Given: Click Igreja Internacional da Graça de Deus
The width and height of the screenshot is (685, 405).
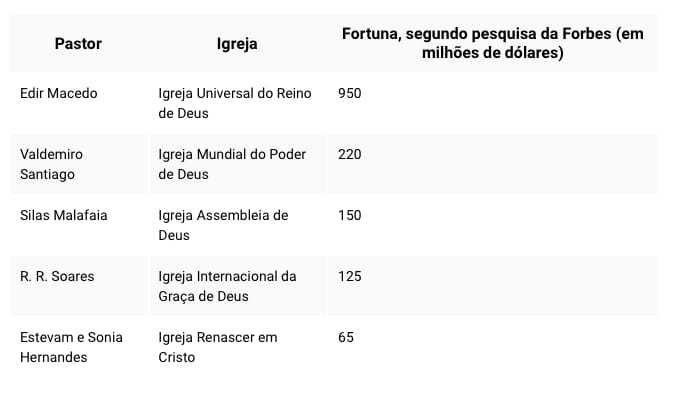Looking at the screenshot, I should pyautogui.click(x=227, y=286).
